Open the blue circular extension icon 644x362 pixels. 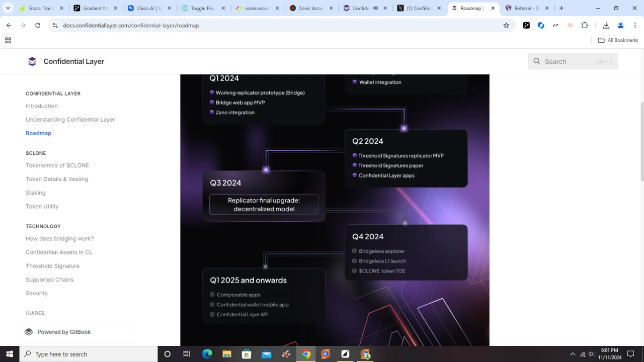(541, 25)
